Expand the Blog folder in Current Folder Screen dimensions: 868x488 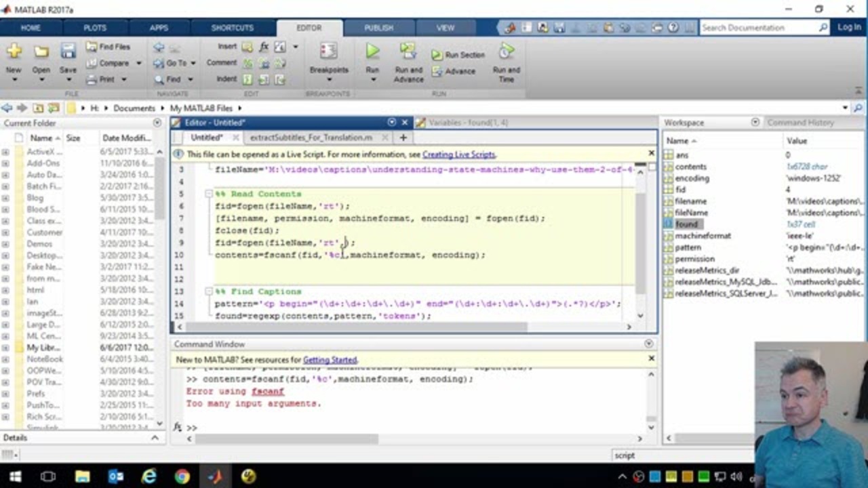point(5,198)
